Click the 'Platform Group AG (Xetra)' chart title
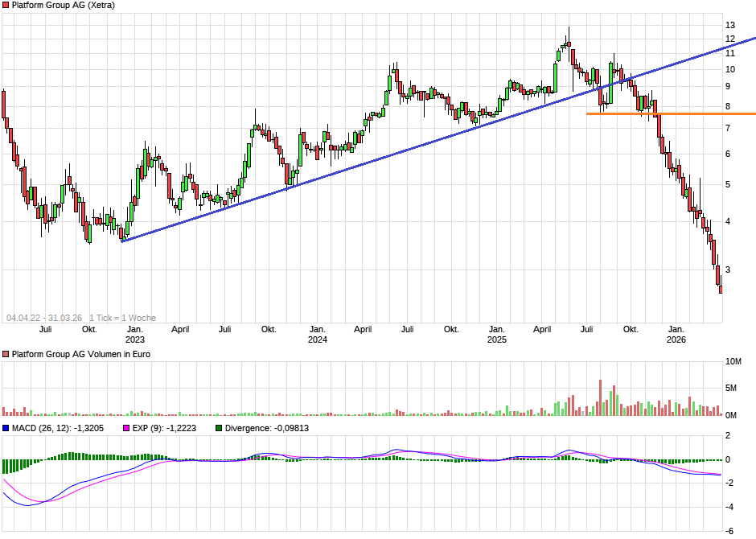 pyautogui.click(x=63, y=6)
